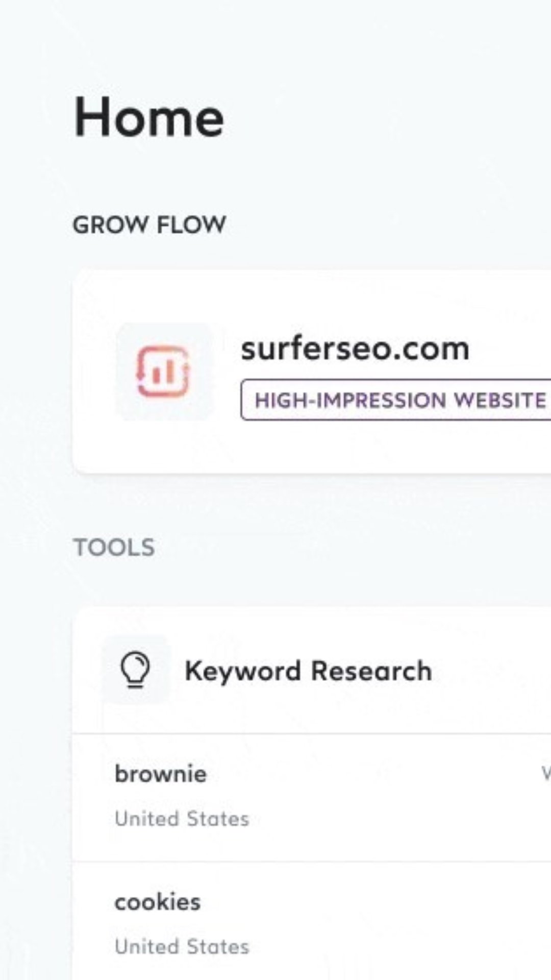This screenshot has width=551, height=980.
Task: Open the Keyword Research tool title
Action: pos(308,671)
